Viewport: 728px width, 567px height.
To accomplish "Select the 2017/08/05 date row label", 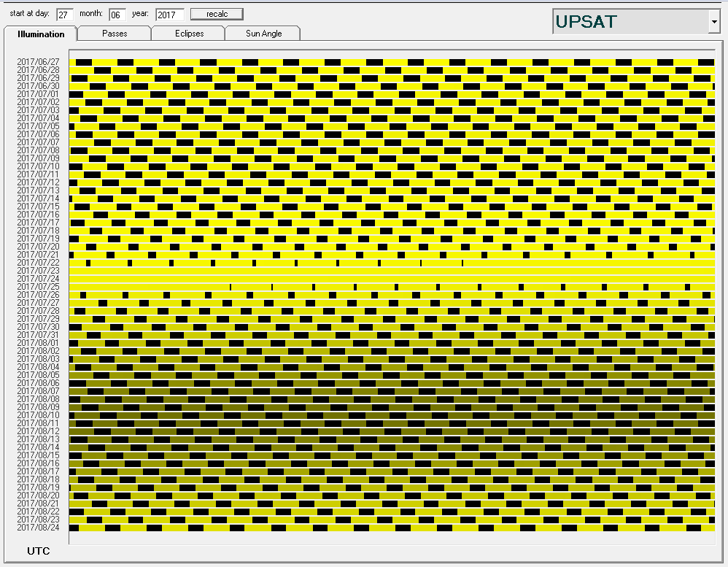I will pyautogui.click(x=39, y=375).
